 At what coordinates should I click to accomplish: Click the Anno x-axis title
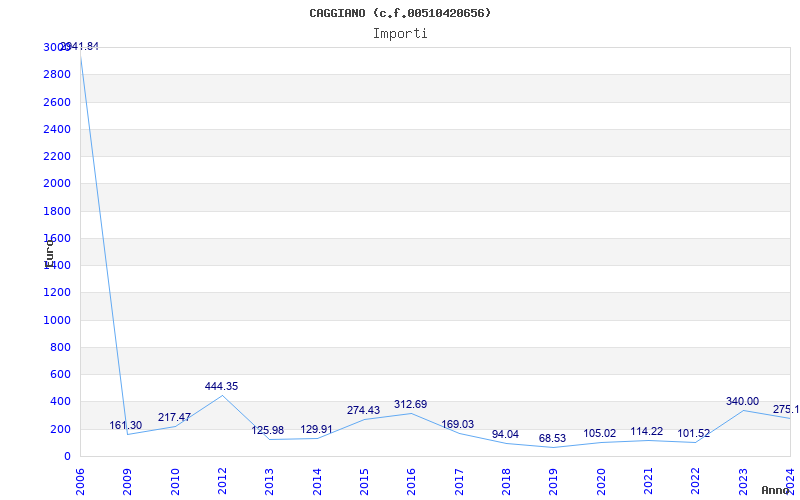[x=776, y=490]
